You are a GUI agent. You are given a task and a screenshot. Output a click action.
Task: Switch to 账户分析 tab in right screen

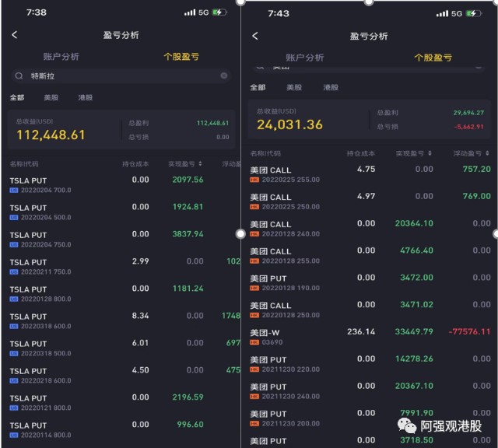[x=304, y=58]
